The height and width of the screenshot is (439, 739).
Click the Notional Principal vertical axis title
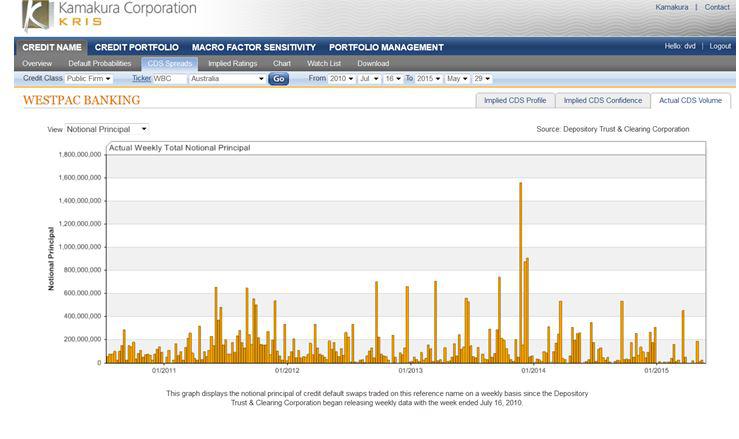[x=51, y=259]
